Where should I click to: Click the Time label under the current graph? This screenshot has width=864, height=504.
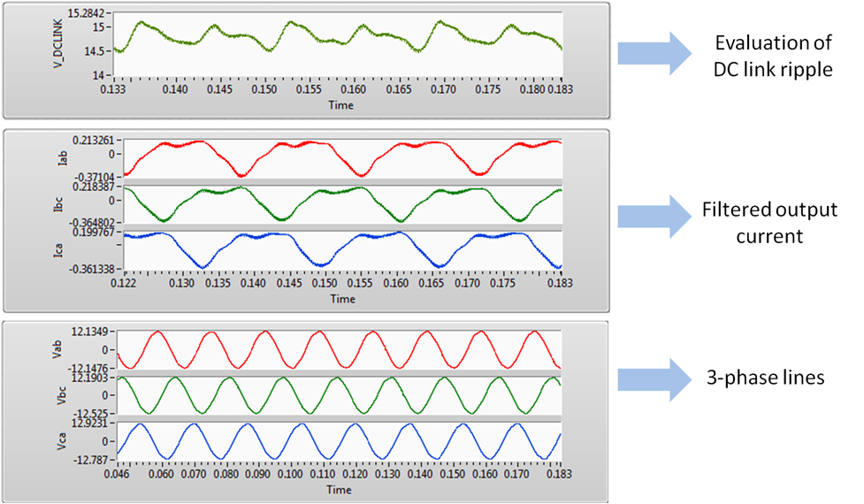tap(342, 299)
